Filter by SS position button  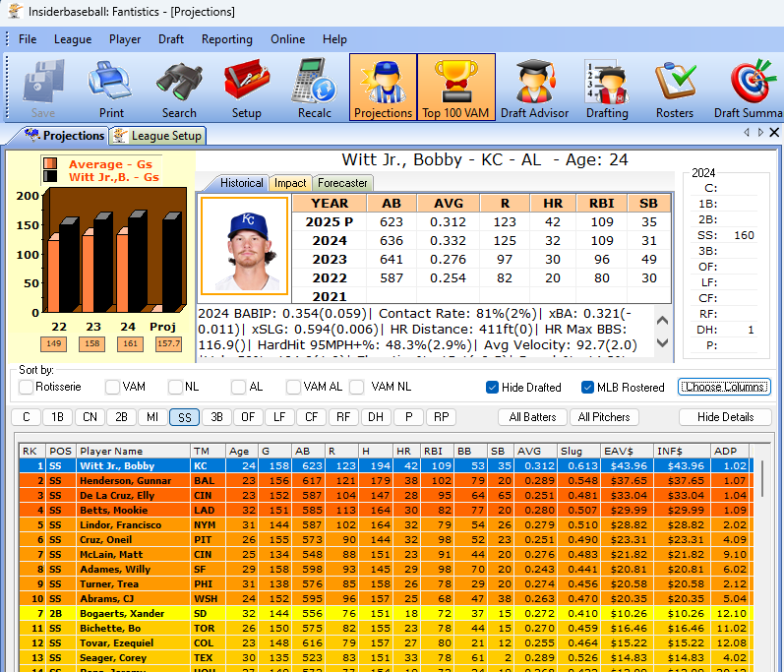coord(185,417)
